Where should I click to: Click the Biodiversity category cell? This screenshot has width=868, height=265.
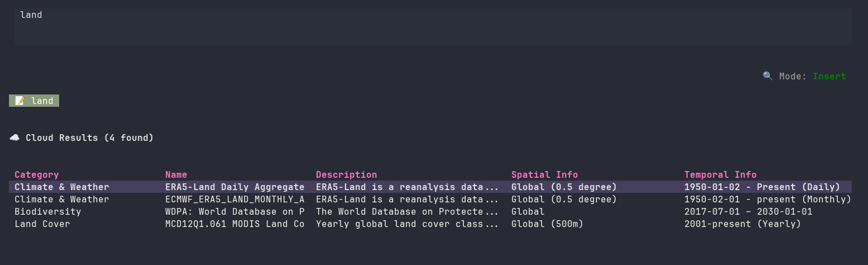(x=48, y=211)
